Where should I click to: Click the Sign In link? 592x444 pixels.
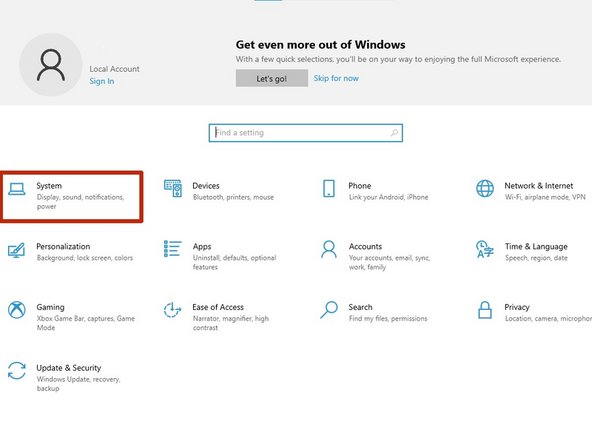coord(102,81)
